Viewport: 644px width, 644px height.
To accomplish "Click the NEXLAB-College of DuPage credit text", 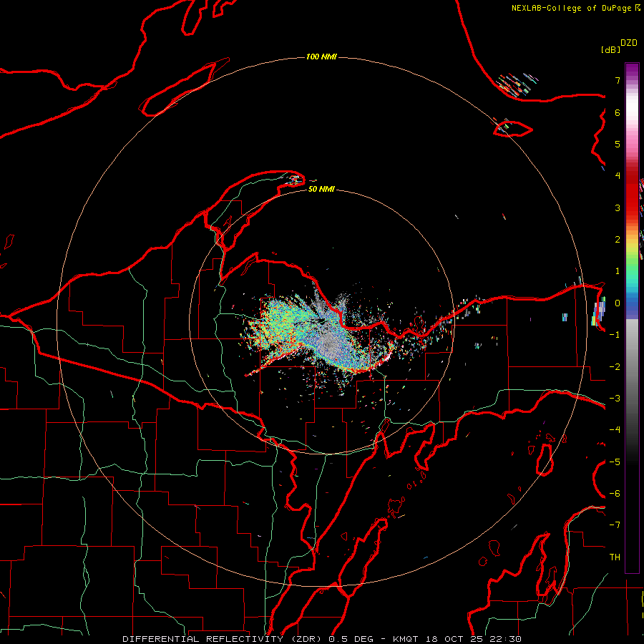I will point(571,8).
